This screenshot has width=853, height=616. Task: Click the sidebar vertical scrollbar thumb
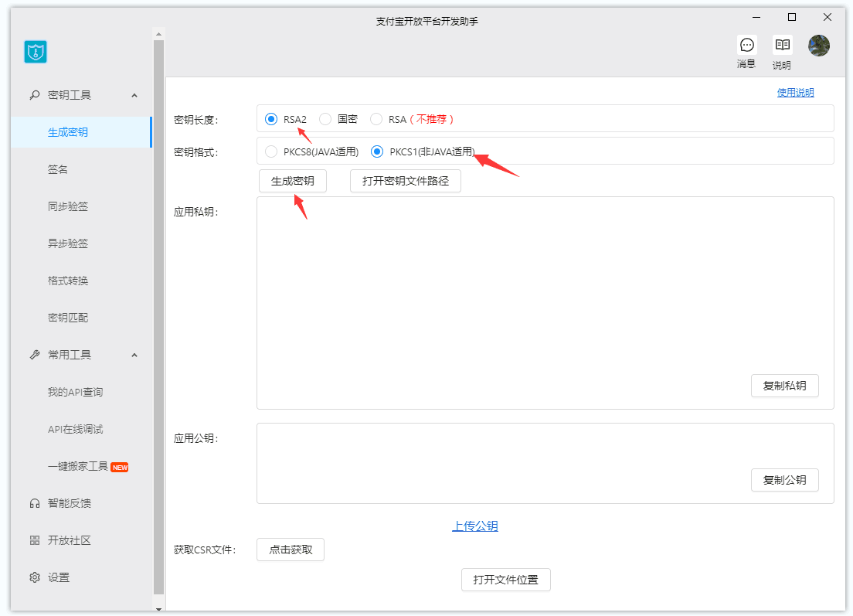click(x=159, y=317)
